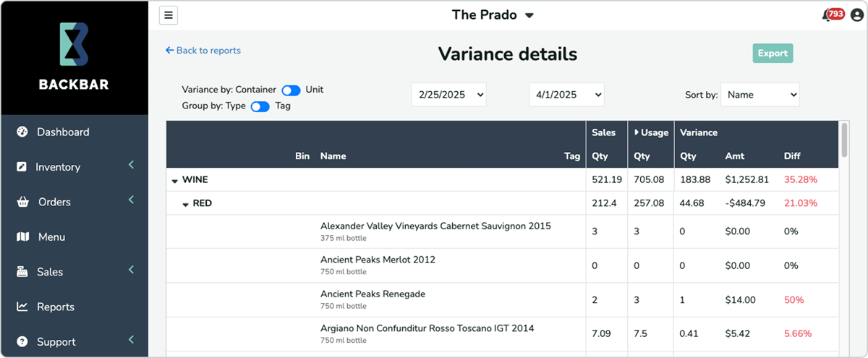The width and height of the screenshot is (868, 358).
Task: Collapse the RED subgroup row
Action: click(186, 205)
